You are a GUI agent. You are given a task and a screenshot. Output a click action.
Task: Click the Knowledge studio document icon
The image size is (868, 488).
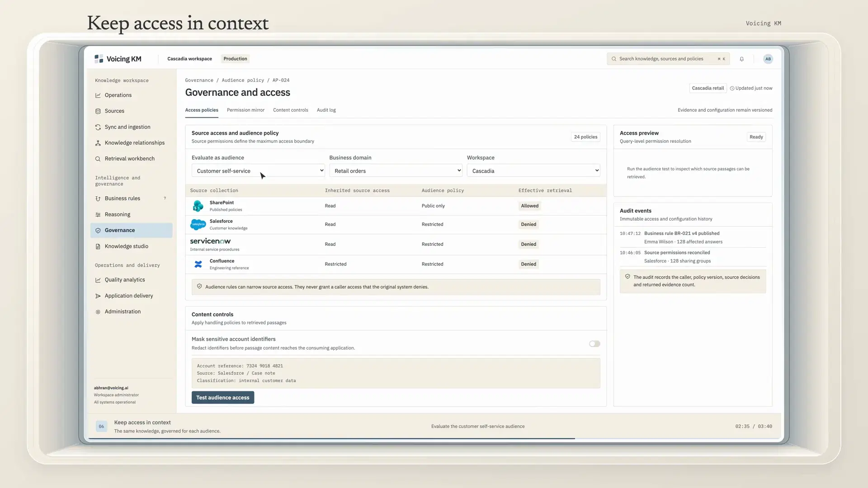[x=98, y=247]
